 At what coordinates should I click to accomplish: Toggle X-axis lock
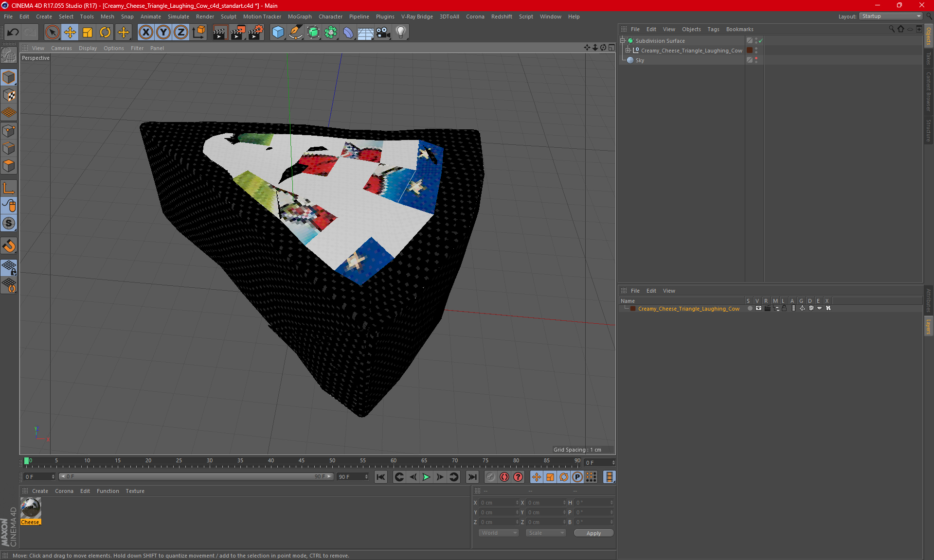tap(145, 33)
